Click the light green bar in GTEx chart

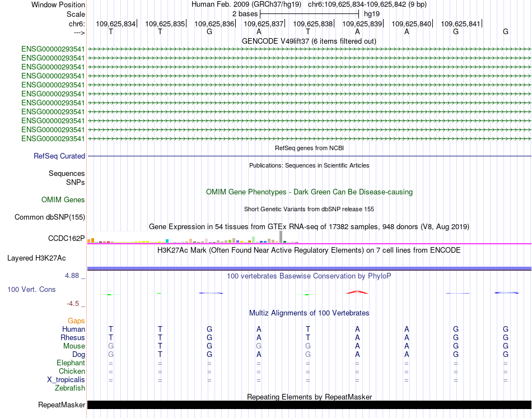click(x=254, y=240)
